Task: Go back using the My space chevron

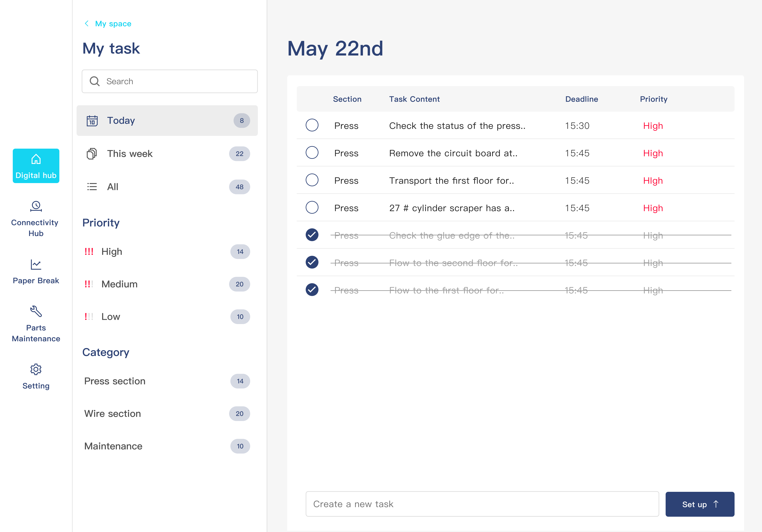Action: point(87,24)
